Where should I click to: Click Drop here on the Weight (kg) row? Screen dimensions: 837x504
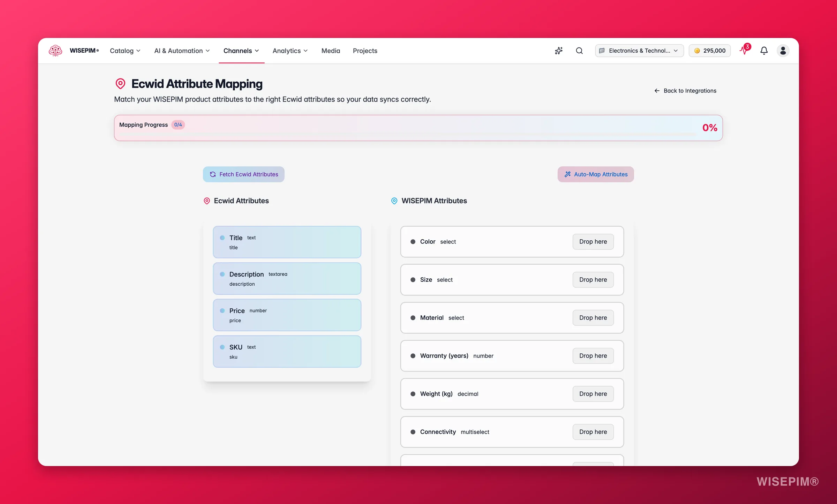point(593,394)
